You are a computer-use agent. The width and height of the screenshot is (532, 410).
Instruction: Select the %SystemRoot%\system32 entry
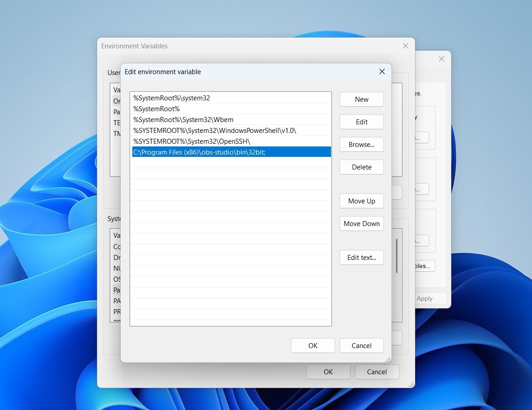231,98
